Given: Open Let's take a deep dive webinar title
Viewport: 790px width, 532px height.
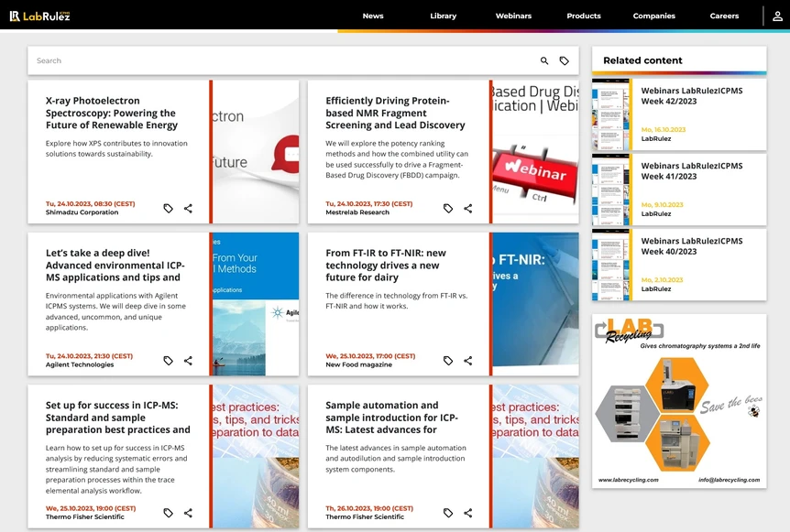Looking at the screenshot, I should coord(115,266).
